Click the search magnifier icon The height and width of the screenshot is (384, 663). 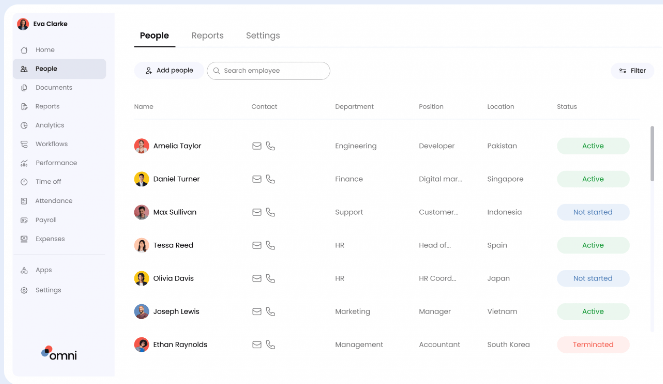tap(216, 71)
